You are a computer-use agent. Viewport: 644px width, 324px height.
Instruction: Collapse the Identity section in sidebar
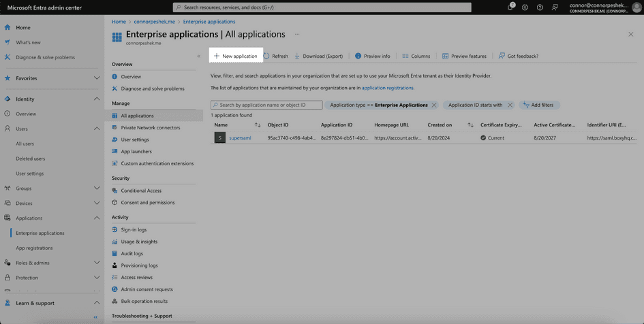pos(97,99)
